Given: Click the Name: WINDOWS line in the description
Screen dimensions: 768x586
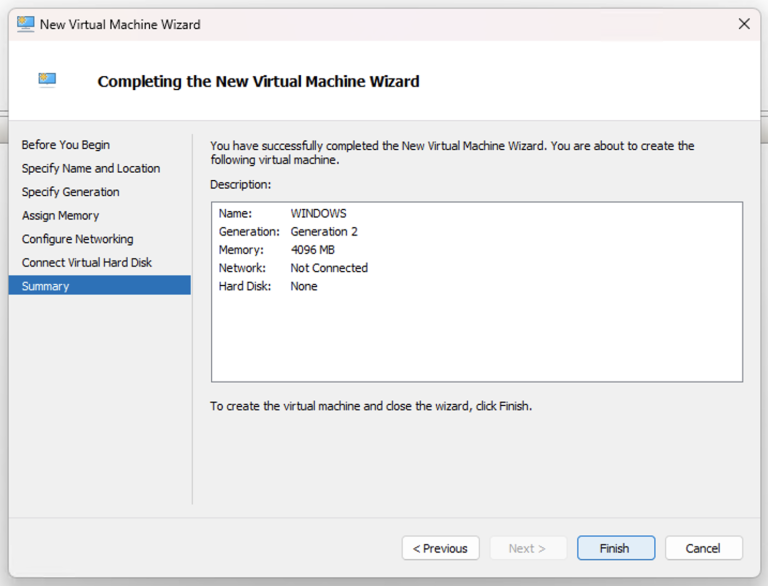Looking at the screenshot, I should tap(283, 213).
